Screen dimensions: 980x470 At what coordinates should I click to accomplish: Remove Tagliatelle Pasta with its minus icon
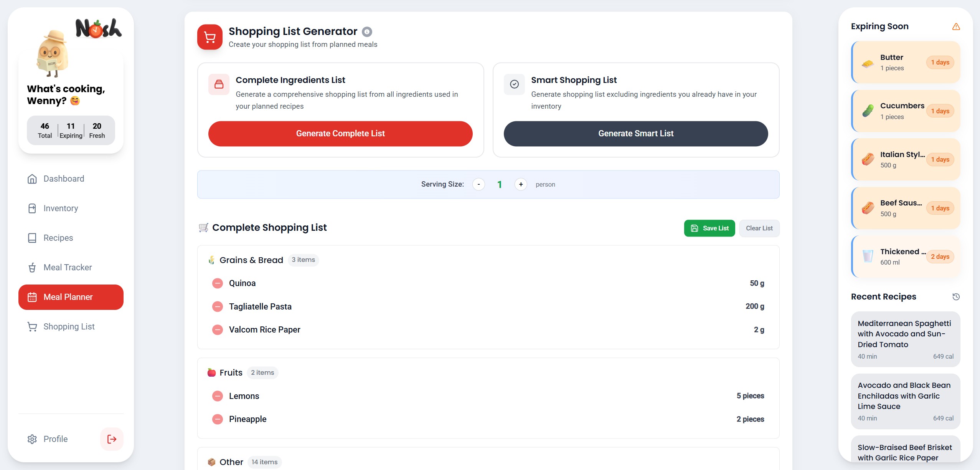(x=218, y=306)
